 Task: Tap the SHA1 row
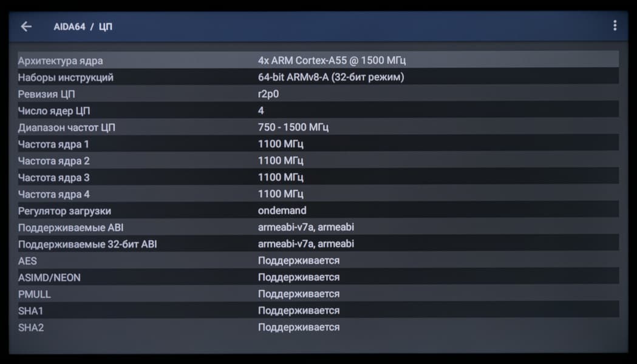[x=318, y=311]
